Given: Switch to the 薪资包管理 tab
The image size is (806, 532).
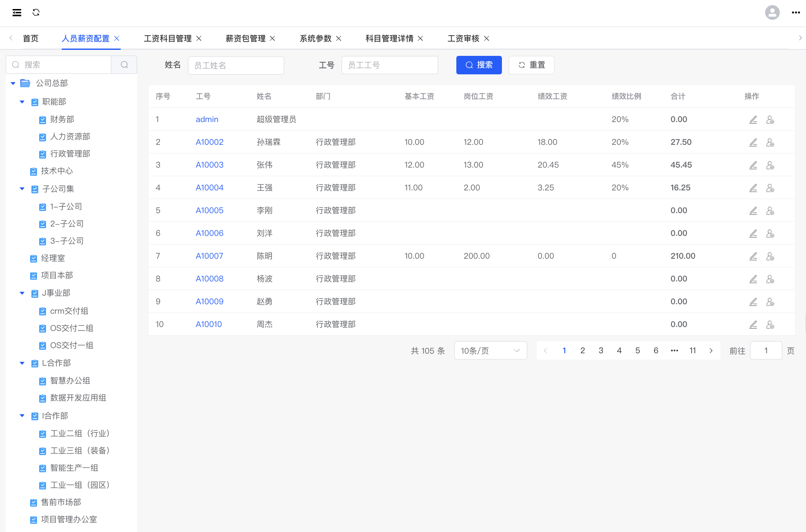Looking at the screenshot, I should point(246,38).
